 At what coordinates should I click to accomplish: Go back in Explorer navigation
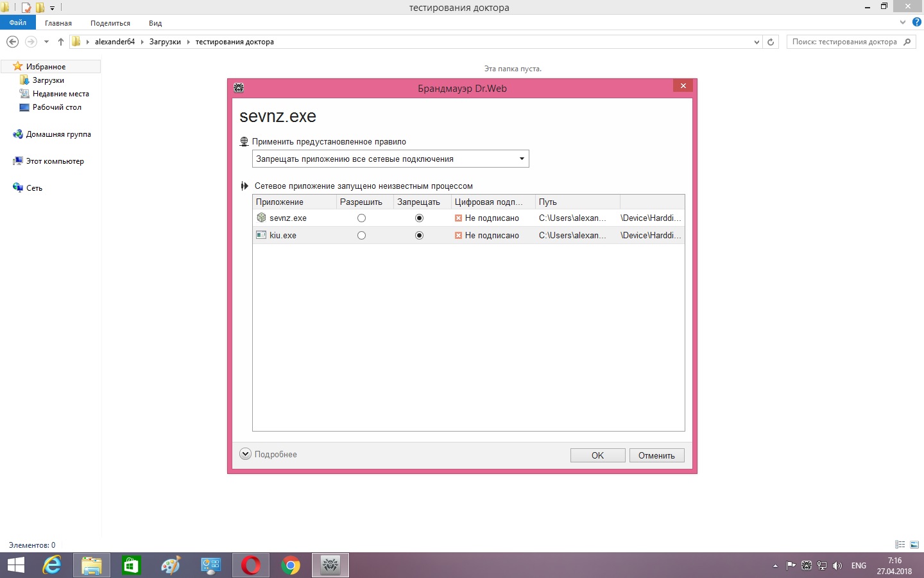pyautogui.click(x=12, y=42)
